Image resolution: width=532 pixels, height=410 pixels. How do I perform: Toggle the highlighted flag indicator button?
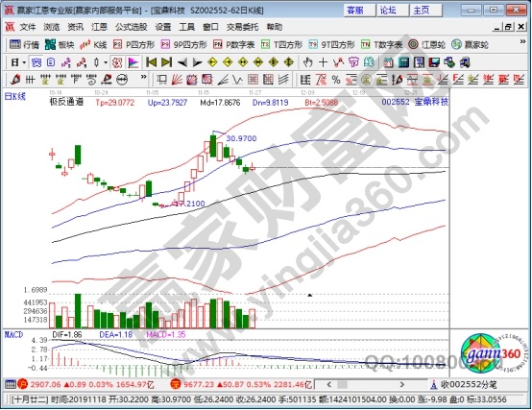[x=133, y=62]
